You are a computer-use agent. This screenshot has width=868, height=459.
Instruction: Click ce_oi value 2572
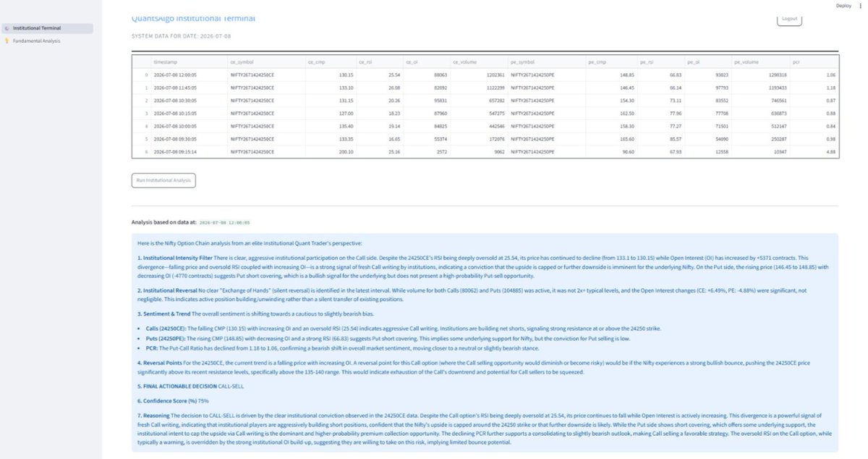[425, 151]
